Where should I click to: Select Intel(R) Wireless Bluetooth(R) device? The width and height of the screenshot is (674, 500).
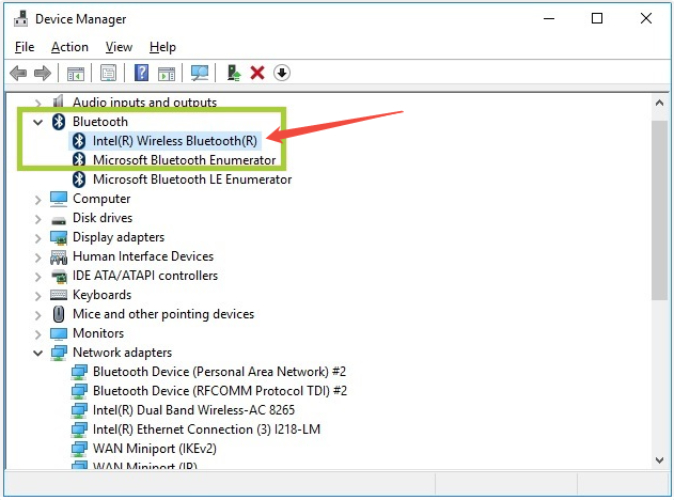(175, 141)
